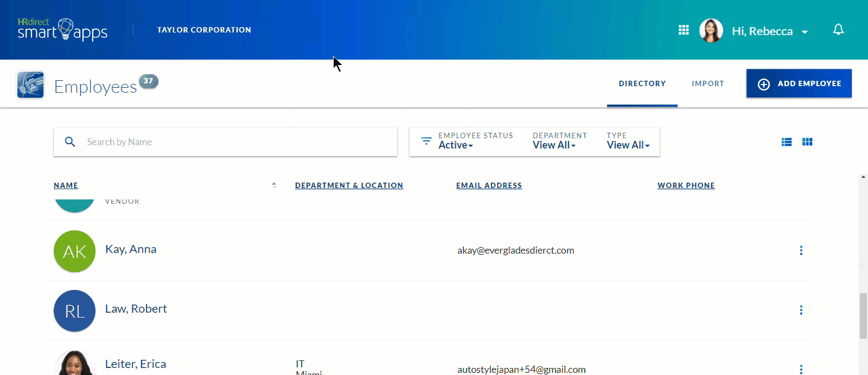Click the filter lines icon
The height and width of the screenshot is (375, 868).
coord(426,141)
